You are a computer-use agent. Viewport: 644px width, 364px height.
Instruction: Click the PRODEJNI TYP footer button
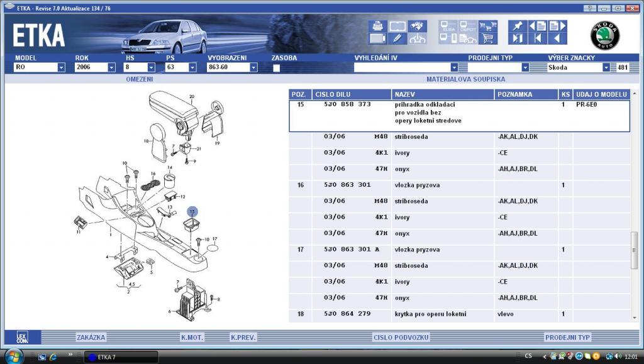tap(568, 338)
